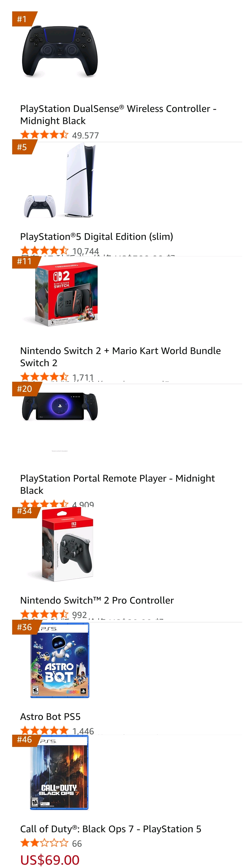This screenshot has height=868, width=250.
Task: Click the US$69.00 price
Action: click(x=50, y=860)
